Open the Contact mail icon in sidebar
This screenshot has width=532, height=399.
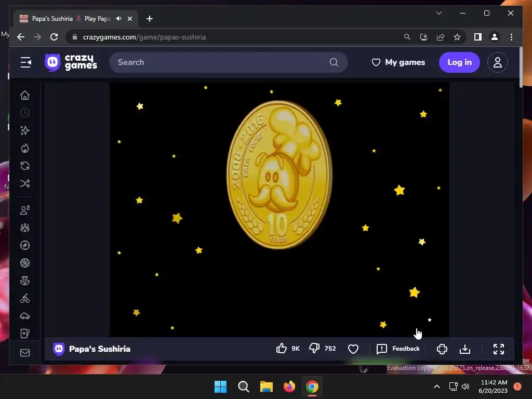point(25,353)
